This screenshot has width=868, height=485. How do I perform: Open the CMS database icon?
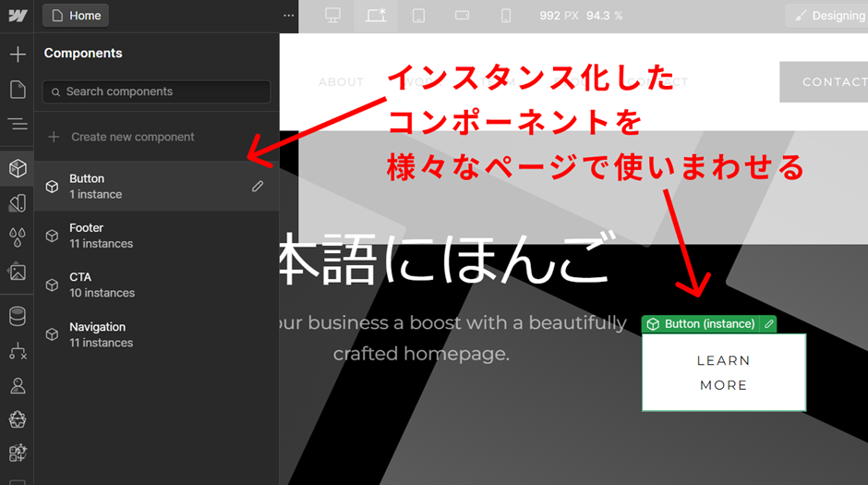point(18,317)
